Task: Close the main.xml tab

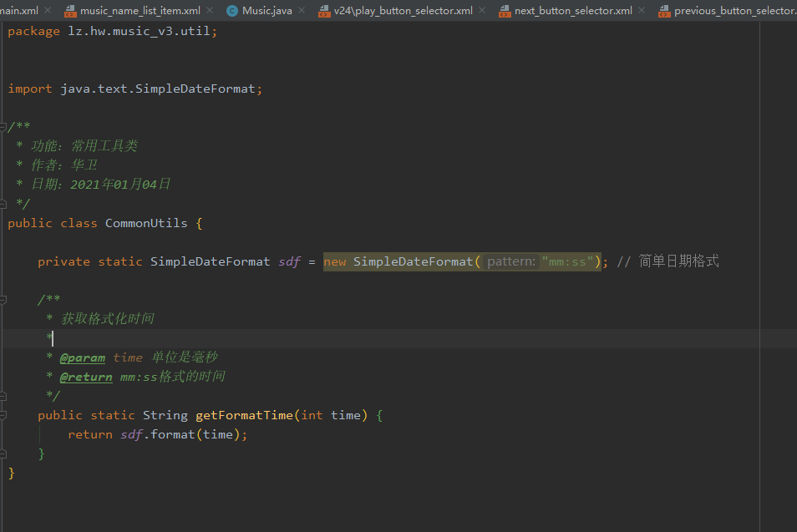Action: (48, 10)
